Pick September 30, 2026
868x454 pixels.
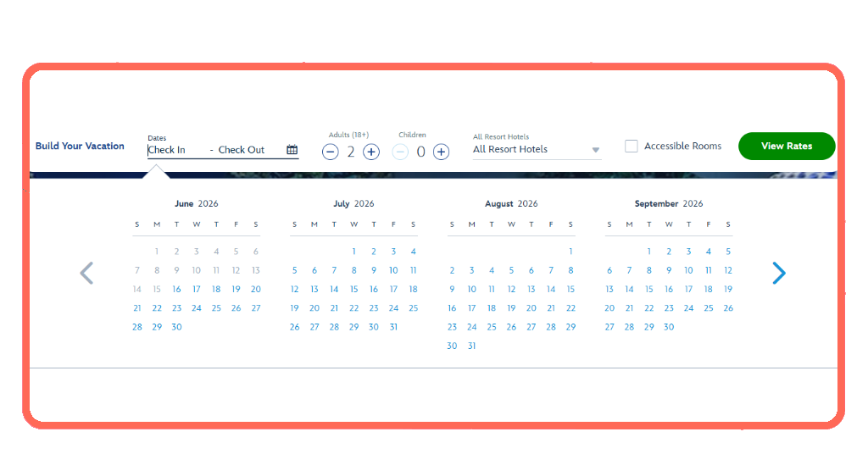point(669,327)
